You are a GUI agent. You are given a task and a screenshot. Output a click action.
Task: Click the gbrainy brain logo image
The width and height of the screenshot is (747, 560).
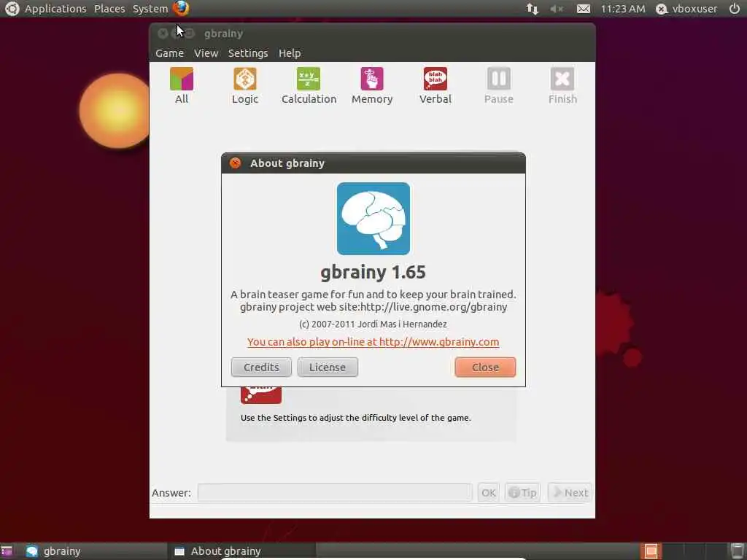(373, 219)
